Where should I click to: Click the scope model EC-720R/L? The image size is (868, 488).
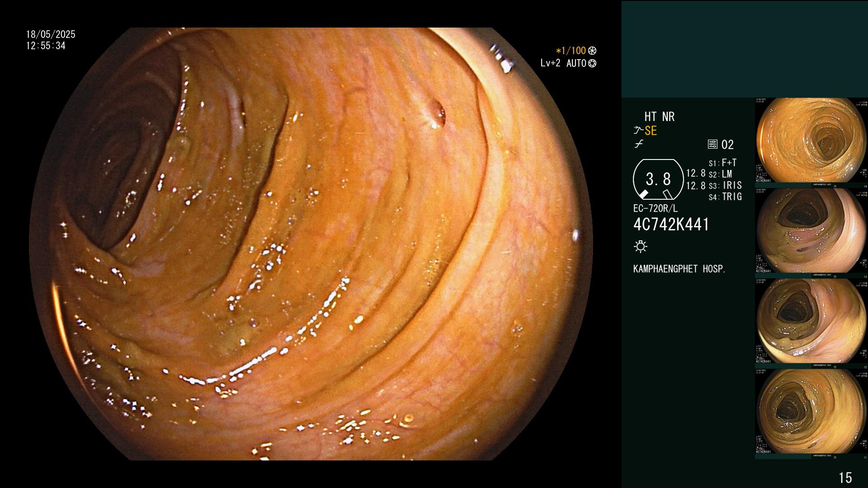[x=656, y=208]
